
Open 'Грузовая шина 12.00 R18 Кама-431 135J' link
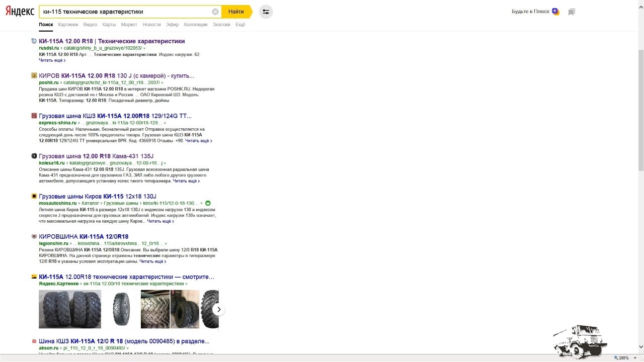pos(96,156)
